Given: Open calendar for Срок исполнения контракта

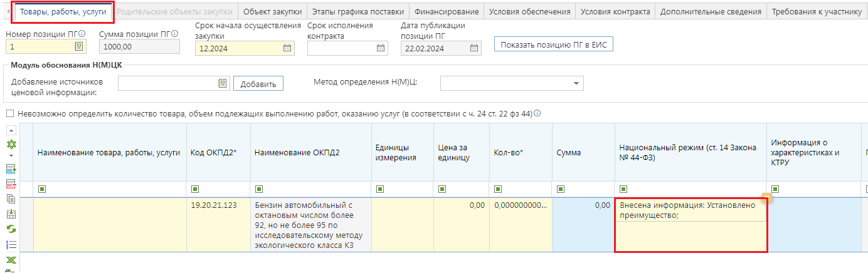Looking at the screenshot, I should click(381, 48).
